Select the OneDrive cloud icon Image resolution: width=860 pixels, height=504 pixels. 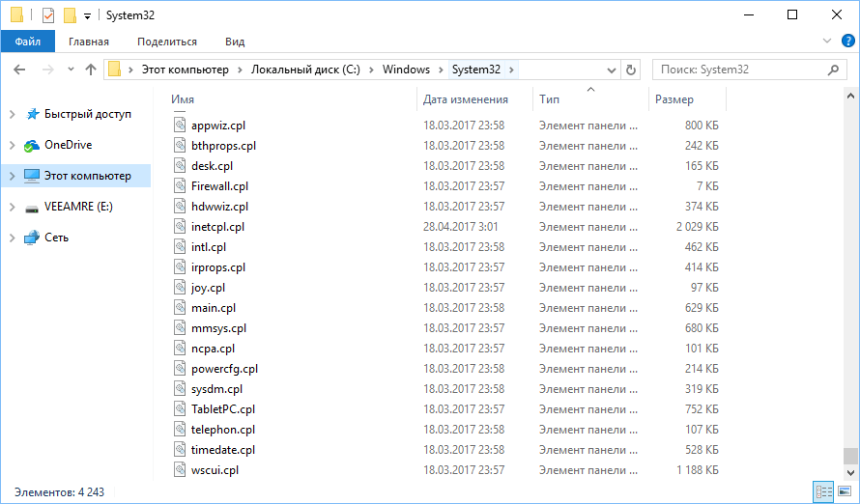31,146
